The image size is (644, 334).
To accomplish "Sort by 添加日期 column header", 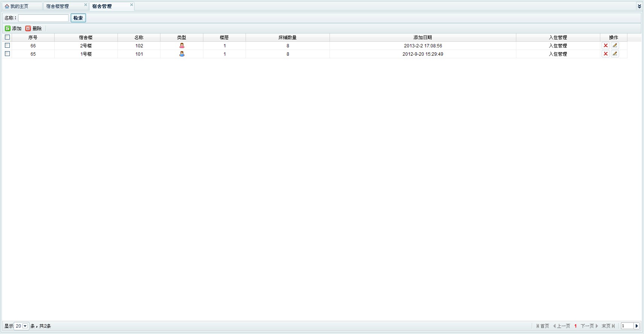I will [x=423, y=38].
